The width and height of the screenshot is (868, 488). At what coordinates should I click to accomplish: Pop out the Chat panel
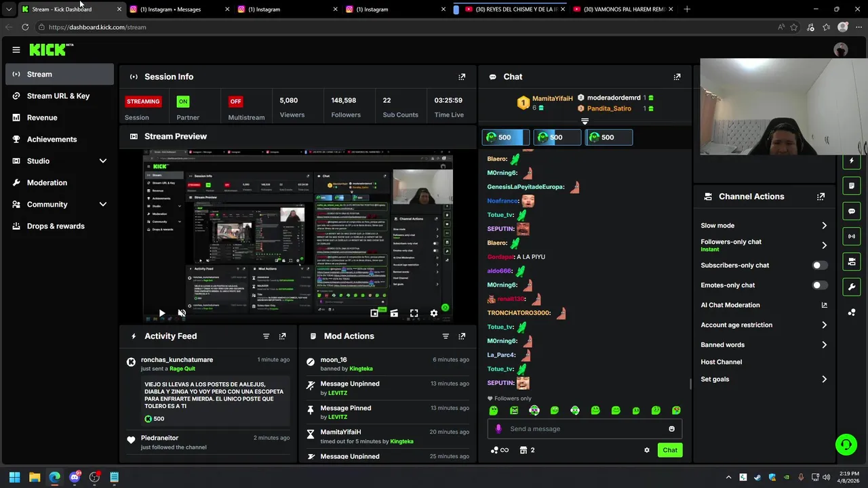click(x=677, y=77)
